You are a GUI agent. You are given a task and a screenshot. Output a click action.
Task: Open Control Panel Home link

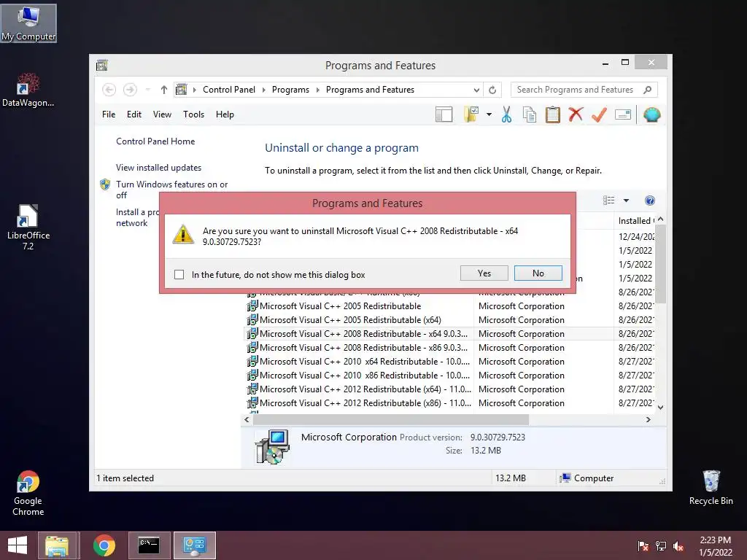pos(155,141)
